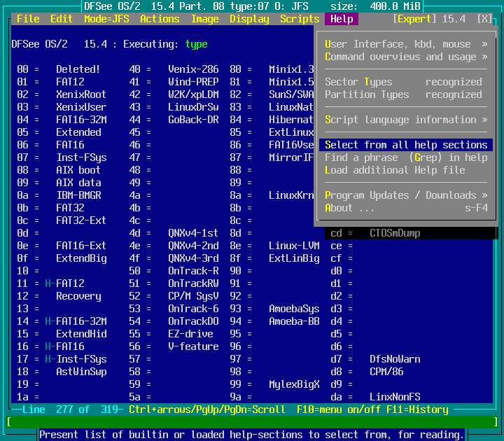This screenshot has height=441, width=504.
Task: Click the 'Wind-PREP' entry
Action: (x=193, y=82)
